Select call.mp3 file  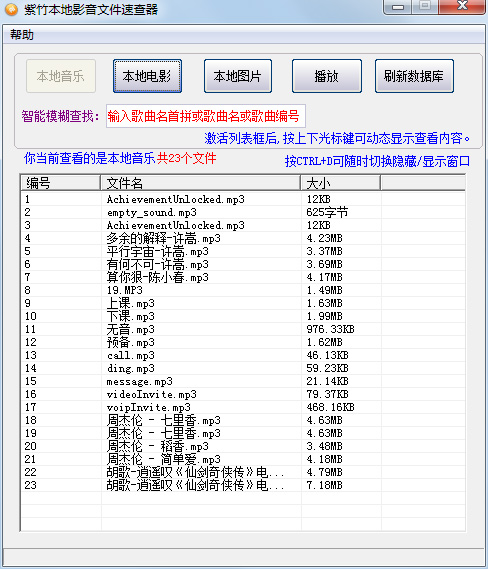[242, 355]
